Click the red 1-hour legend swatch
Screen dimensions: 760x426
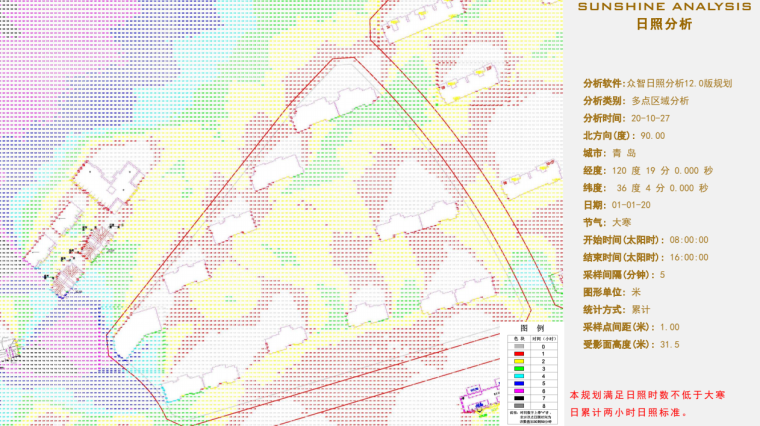click(519, 353)
